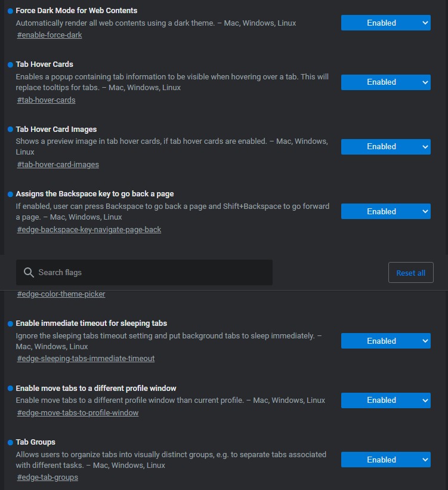
Task: Open Tab Hover Cards Enabled dropdown
Action: 386,82
